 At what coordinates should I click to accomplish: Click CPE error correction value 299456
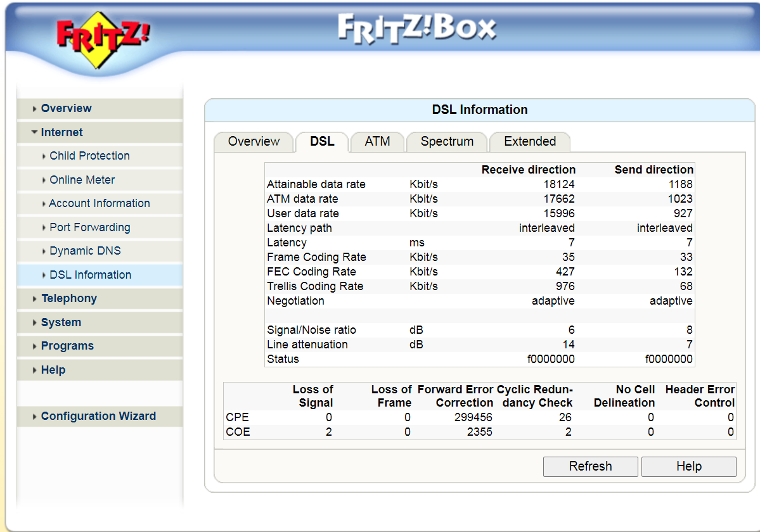click(473, 417)
